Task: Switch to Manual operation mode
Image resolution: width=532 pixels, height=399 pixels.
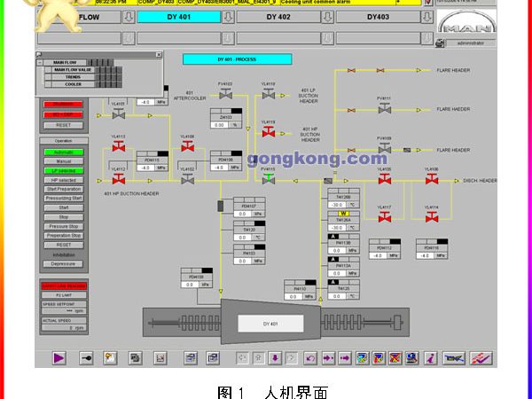Action: point(63,160)
